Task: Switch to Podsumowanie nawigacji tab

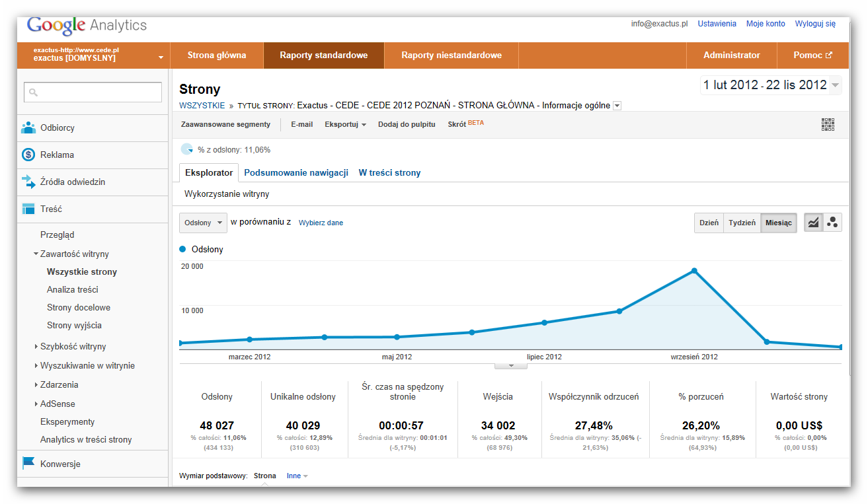Action: [x=296, y=172]
